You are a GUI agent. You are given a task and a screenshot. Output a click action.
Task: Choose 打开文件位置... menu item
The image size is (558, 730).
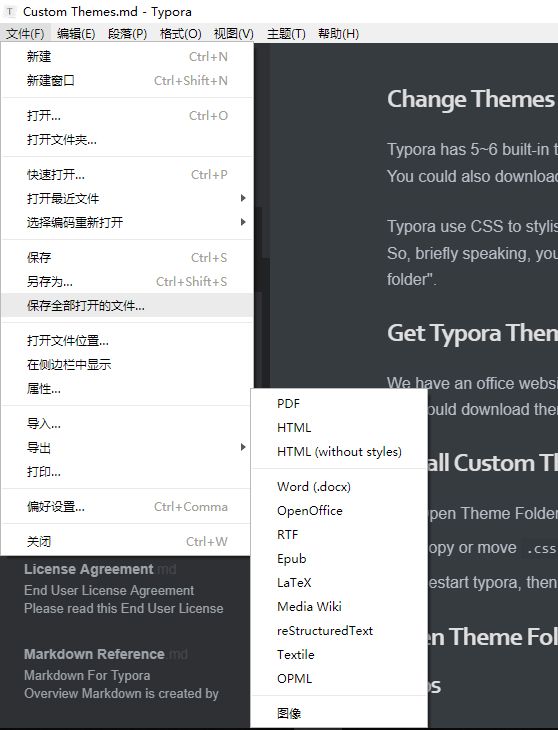tap(128, 341)
